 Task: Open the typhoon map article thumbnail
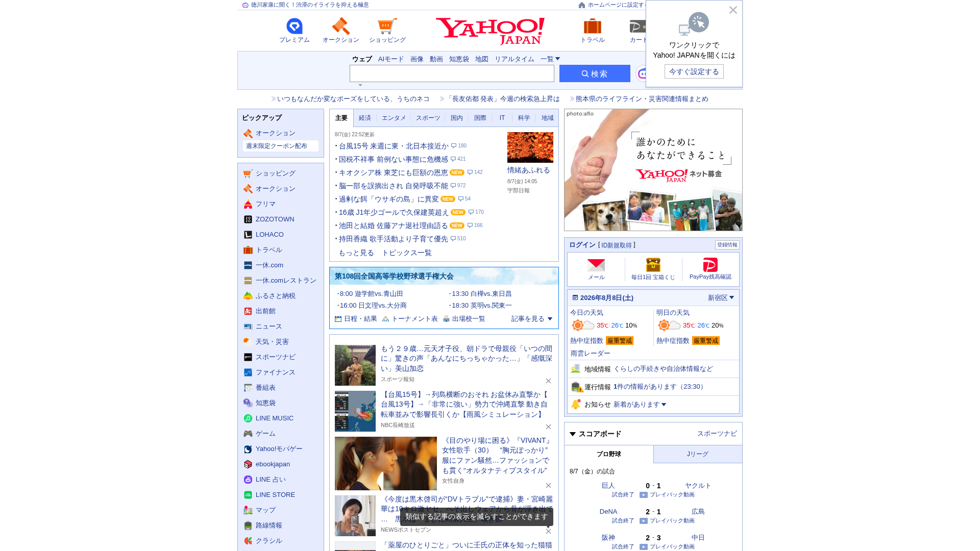(x=355, y=411)
